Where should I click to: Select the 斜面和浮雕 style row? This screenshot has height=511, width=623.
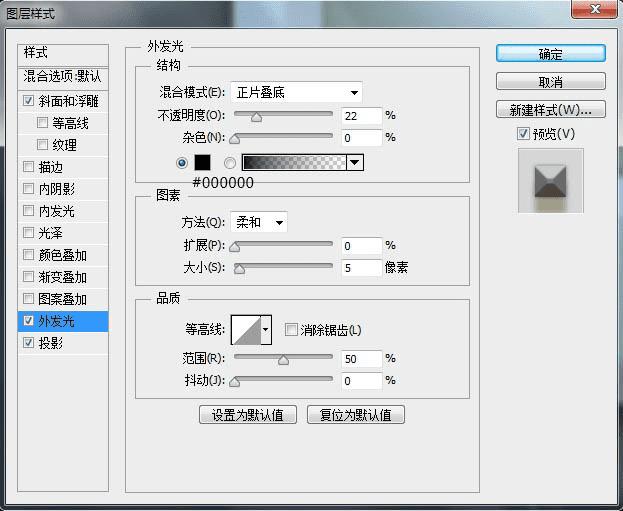pos(63,101)
